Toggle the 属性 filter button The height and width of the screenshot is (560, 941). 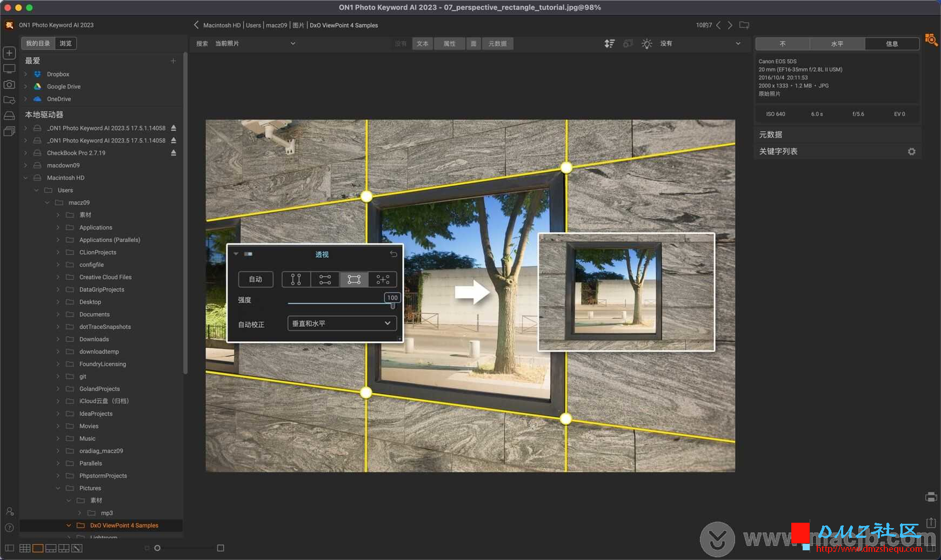tap(450, 44)
